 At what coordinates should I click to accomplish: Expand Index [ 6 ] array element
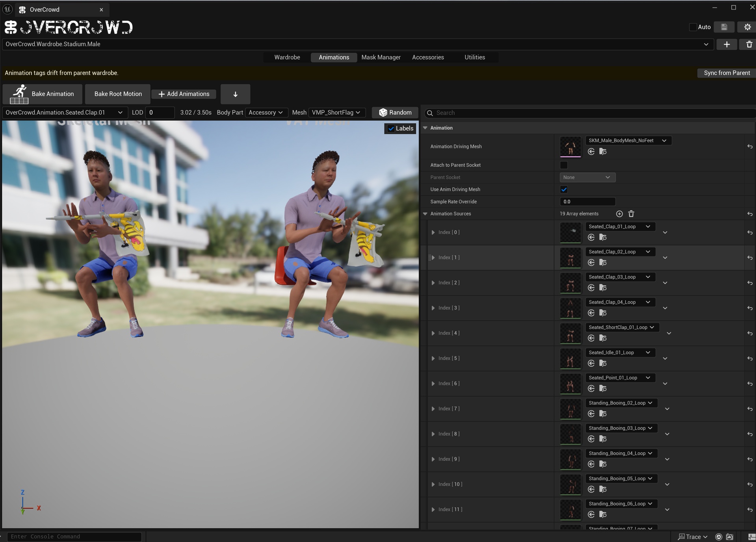pyautogui.click(x=433, y=384)
